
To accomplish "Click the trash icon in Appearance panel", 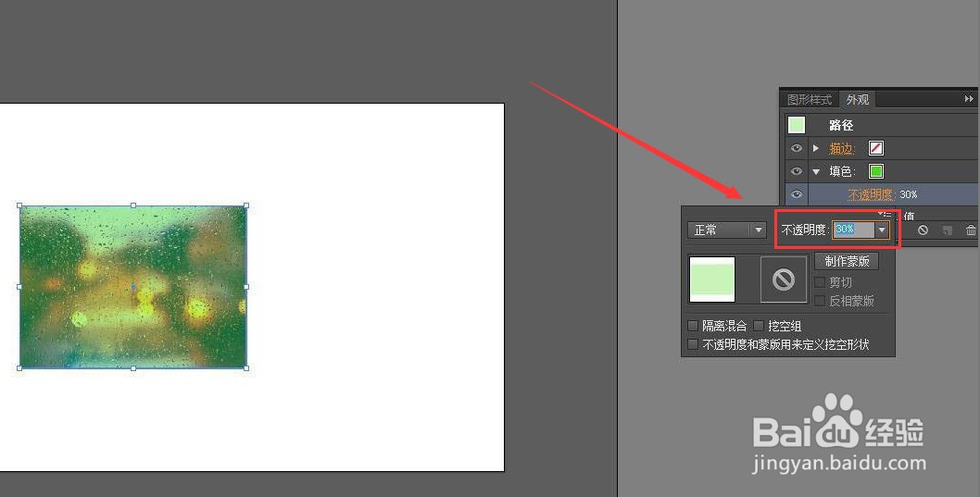I will [971, 230].
